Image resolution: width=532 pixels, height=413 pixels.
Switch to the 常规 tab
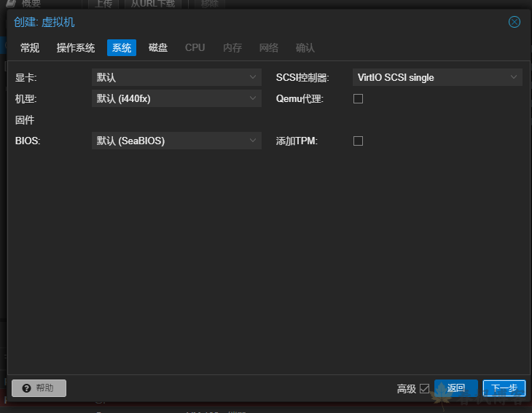pyautogui.click(x=30, y=48)
